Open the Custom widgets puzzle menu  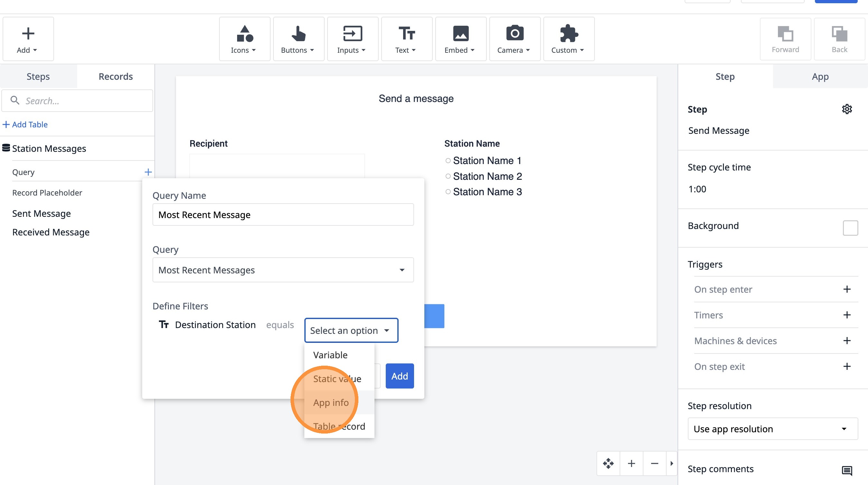tap(568, 39)
